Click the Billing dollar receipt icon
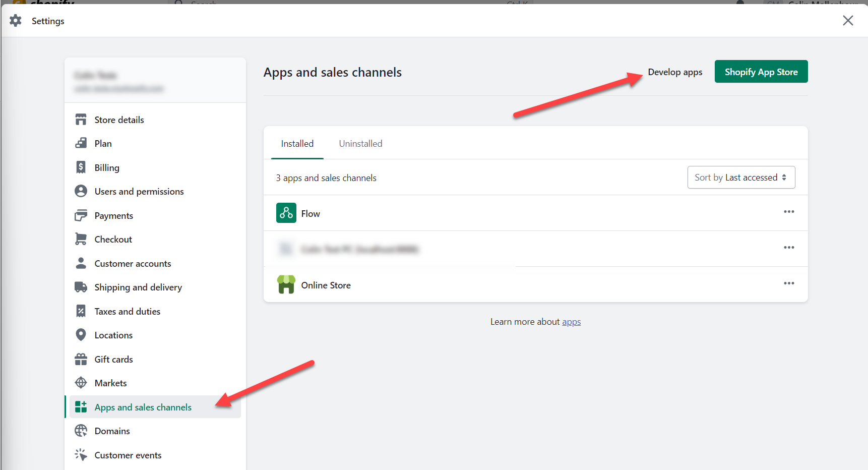This screenshot has width=868, height=470. 81,167
